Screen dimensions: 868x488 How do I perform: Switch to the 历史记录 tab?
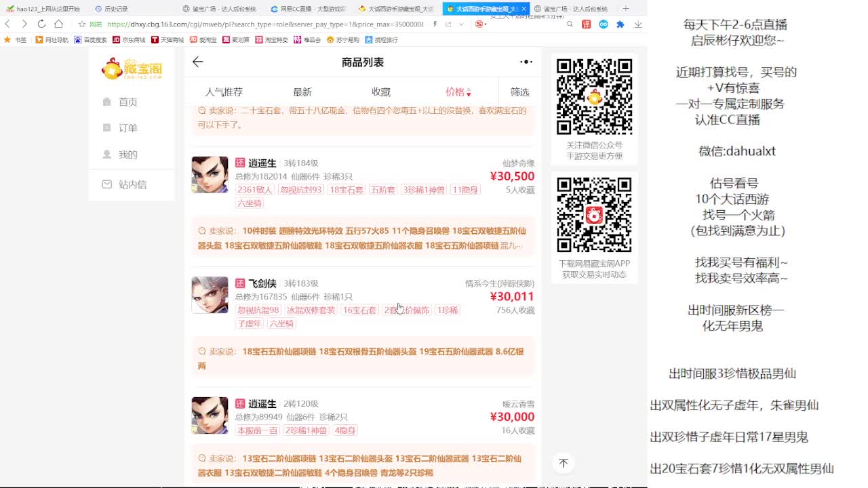112,9
